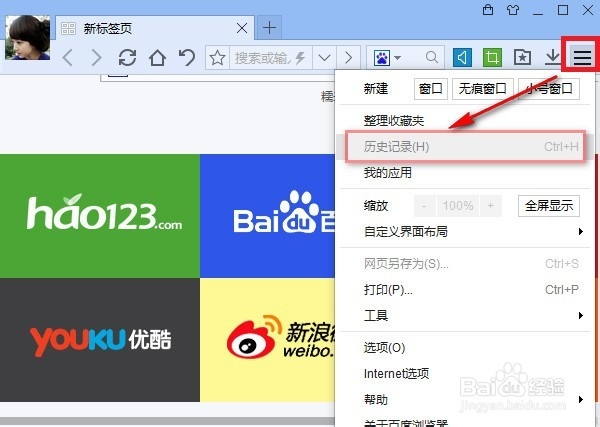600x427 pixels.
Task: Expand the 帮助 submenu
Action: [x=465, y=400]
